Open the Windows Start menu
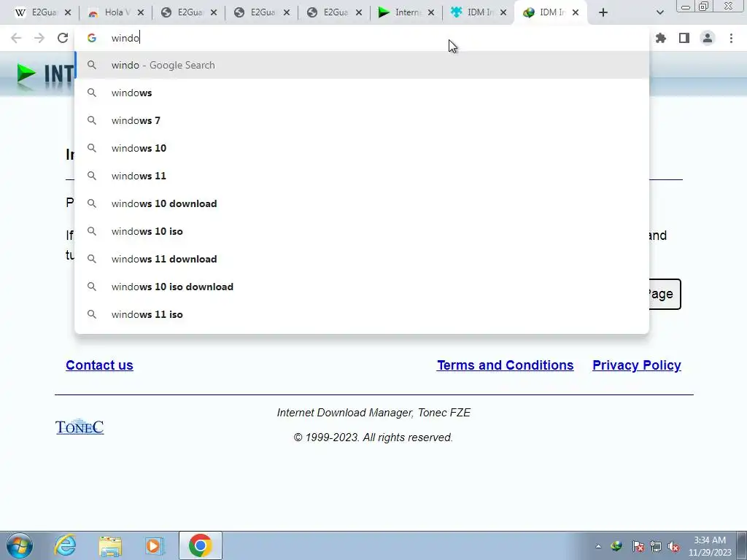 pos(19,545)
